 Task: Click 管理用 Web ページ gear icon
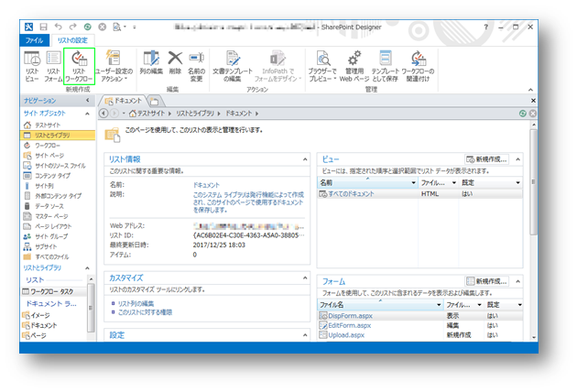pos(354,61)
